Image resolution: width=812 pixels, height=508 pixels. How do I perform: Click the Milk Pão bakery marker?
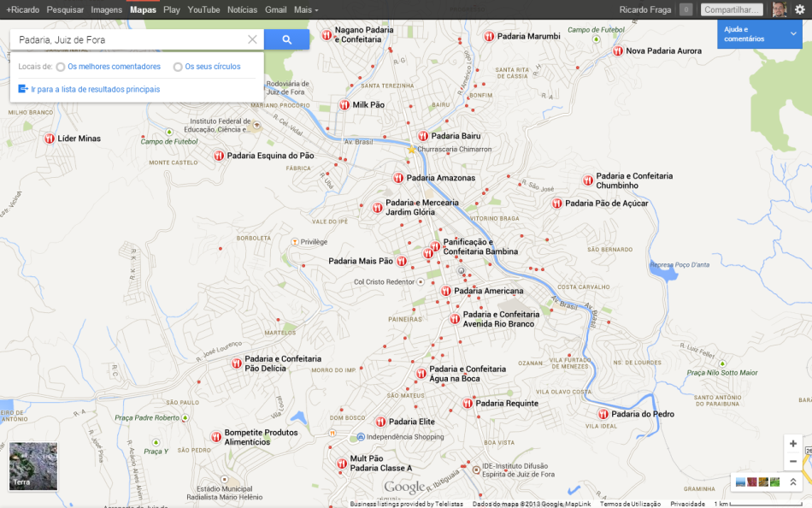pyautogui.click(x=344, y=104)
